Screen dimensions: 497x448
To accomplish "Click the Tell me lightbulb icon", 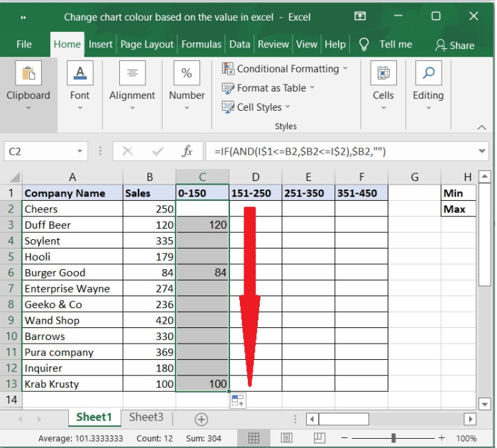I will (364, 45).
